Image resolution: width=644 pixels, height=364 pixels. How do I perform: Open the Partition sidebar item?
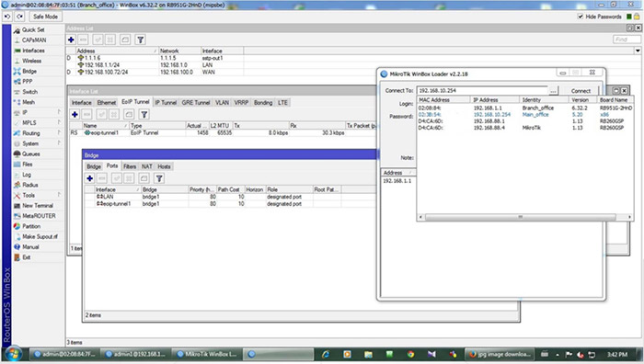pos(31,226)
